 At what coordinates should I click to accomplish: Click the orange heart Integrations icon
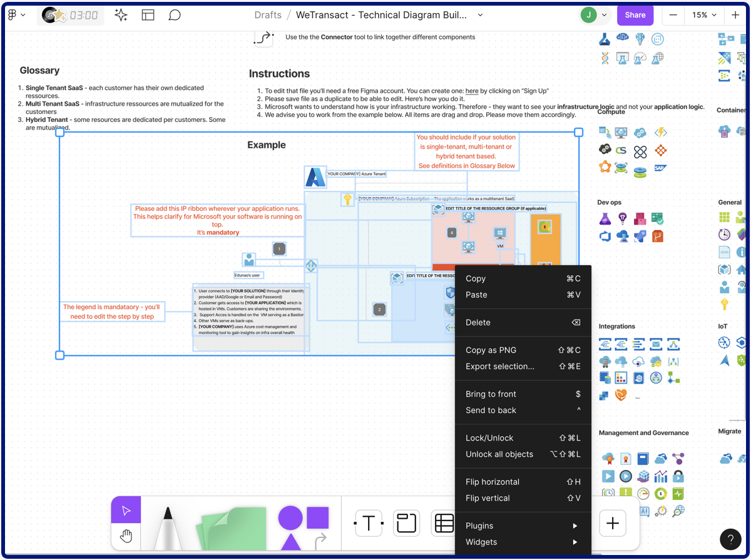(x=621, y=395)
